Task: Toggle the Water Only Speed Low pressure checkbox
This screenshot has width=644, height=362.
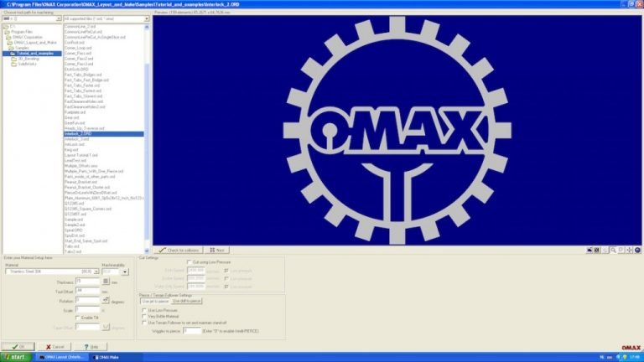Action: pyautogui.click(x=226, y=287)
